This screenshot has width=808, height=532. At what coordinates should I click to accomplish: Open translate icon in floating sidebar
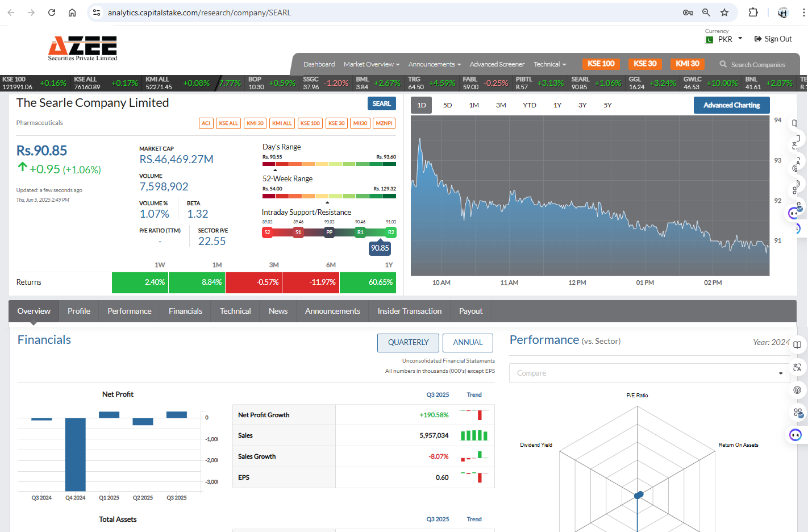[x=797, y=367]
